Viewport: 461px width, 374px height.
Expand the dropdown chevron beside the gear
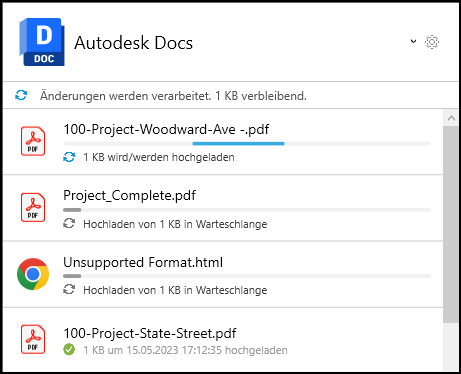point(413,41)
